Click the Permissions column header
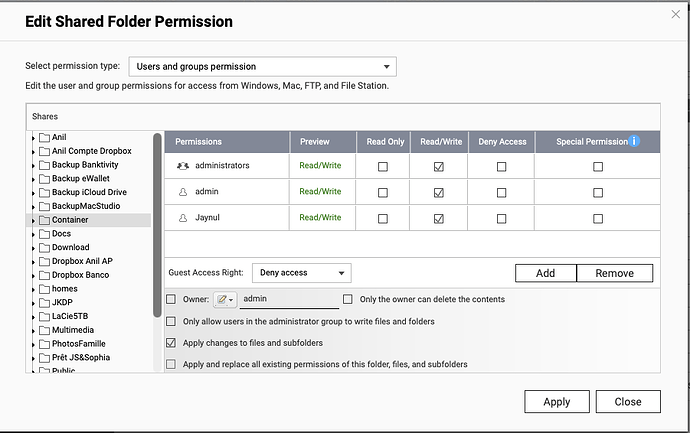 coord(227,142)
